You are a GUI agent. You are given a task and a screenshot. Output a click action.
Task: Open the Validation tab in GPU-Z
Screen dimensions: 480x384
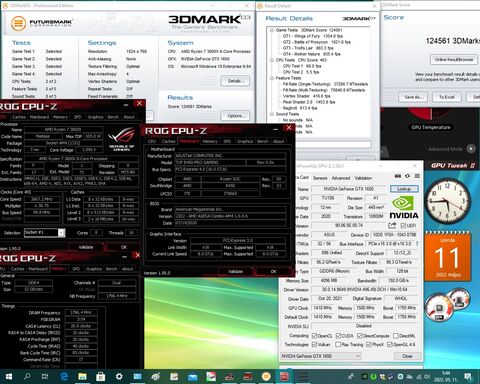(363, 178)
